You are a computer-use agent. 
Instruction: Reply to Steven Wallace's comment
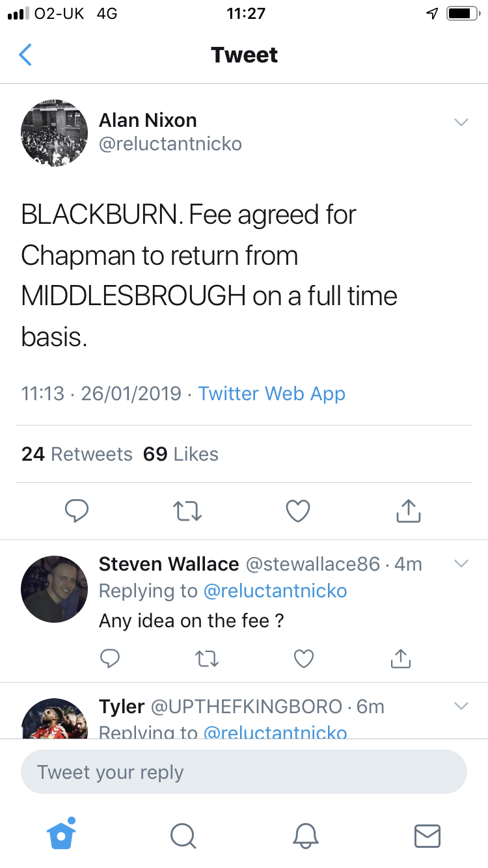tap(110, 659)
